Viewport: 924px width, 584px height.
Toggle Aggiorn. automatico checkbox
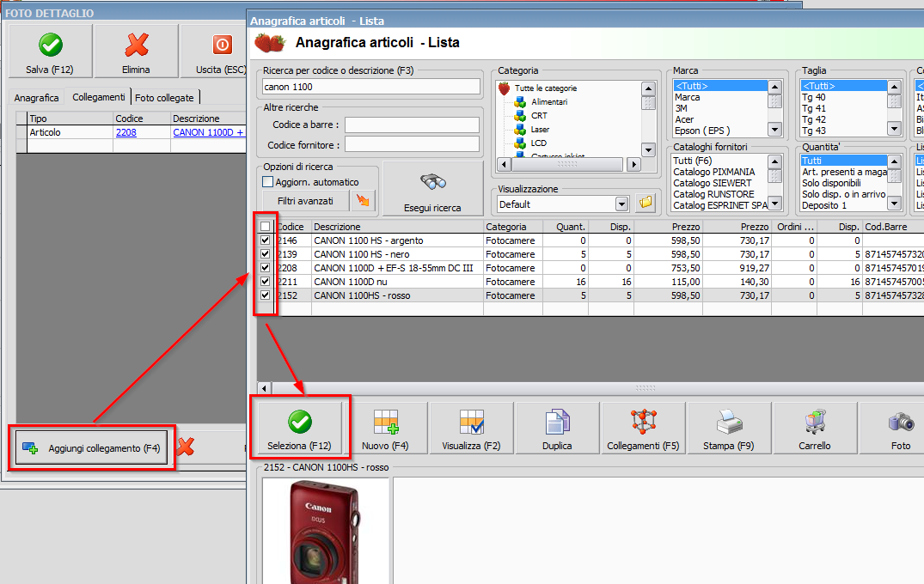[x=267, y=182]
